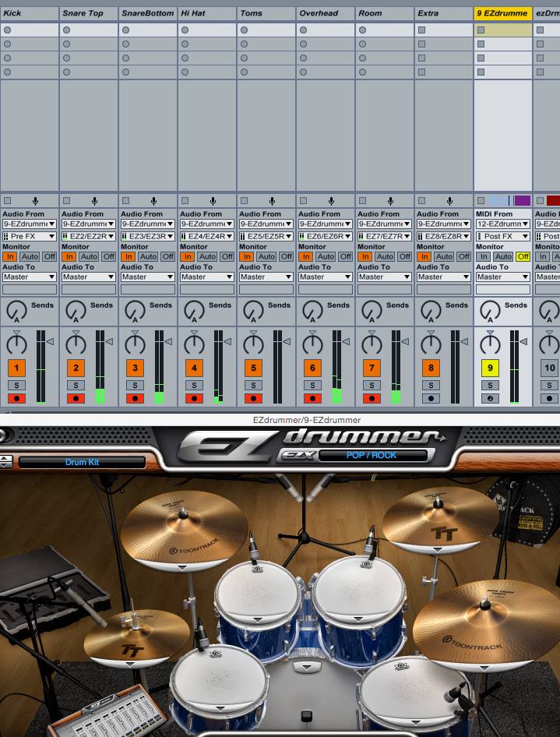Click the hi-hat cymbal in EZdrummer

(x=136, y=640)
